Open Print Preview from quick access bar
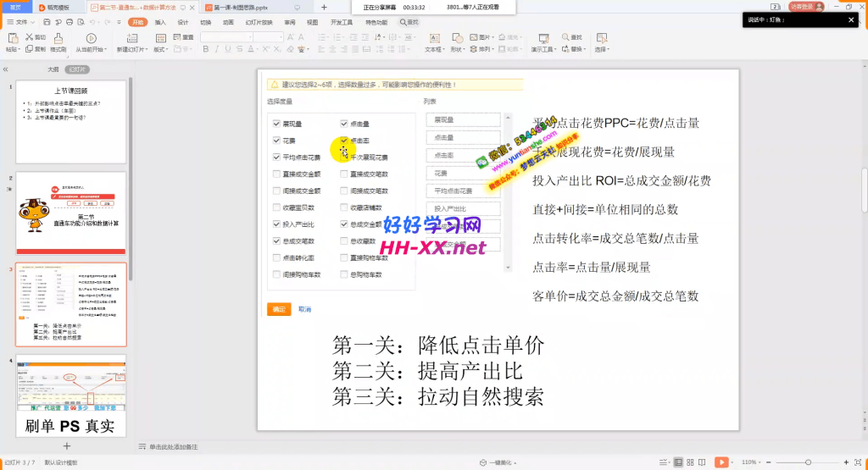Screen dimensions: 868x470 [81, 22]
